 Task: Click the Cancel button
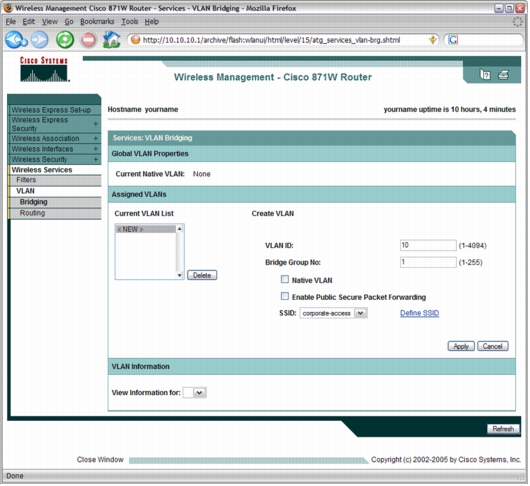pyautogui.click(x=493, y=346)
